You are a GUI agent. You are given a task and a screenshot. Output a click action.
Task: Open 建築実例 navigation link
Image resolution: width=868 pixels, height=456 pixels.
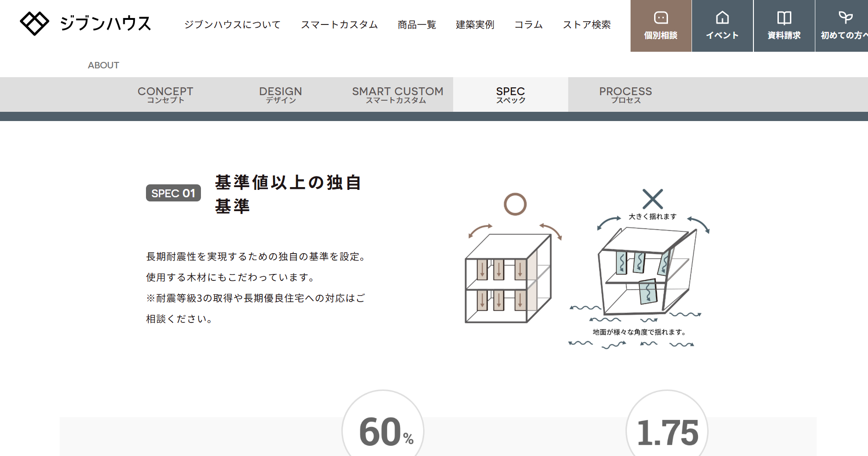point(475,24)
